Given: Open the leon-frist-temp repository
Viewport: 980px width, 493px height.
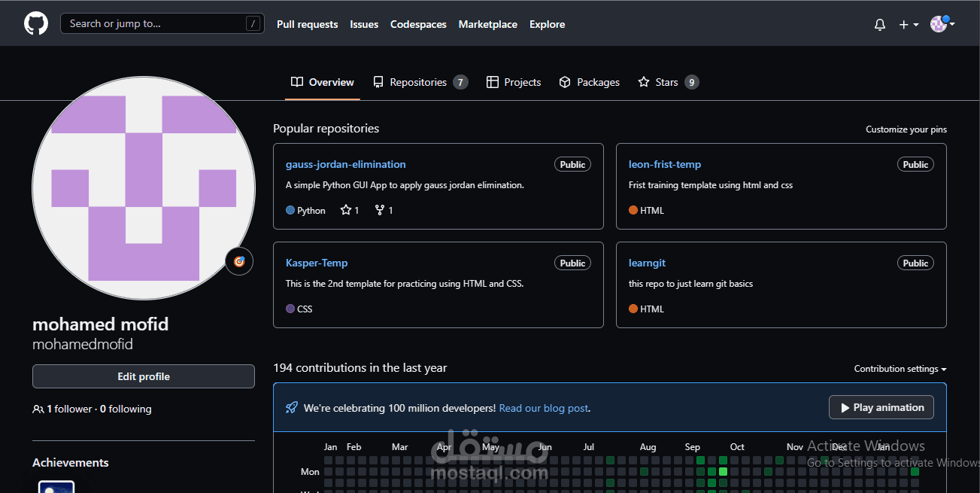Looking at the screenshot, I should click(x=665, y=164).
